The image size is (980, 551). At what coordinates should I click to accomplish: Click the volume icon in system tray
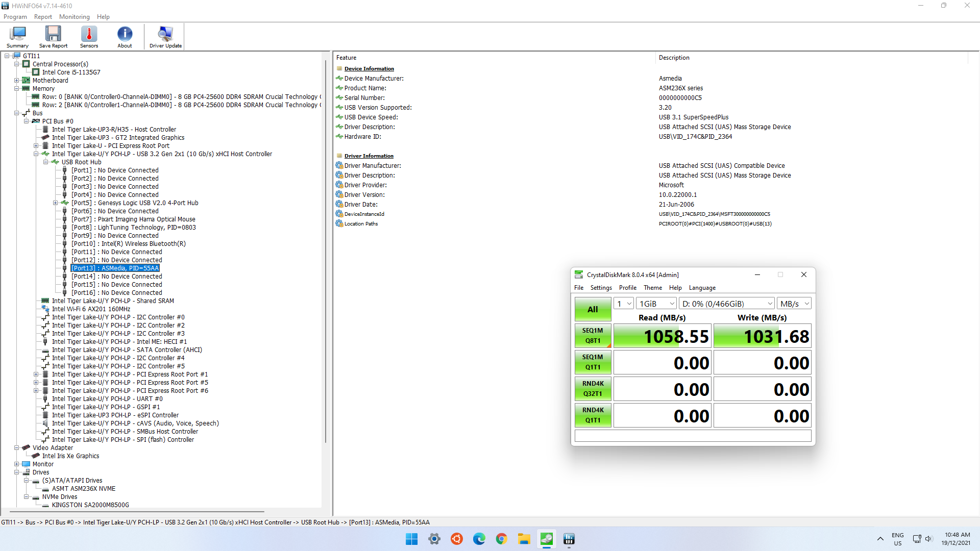click(x=928, y=539)
